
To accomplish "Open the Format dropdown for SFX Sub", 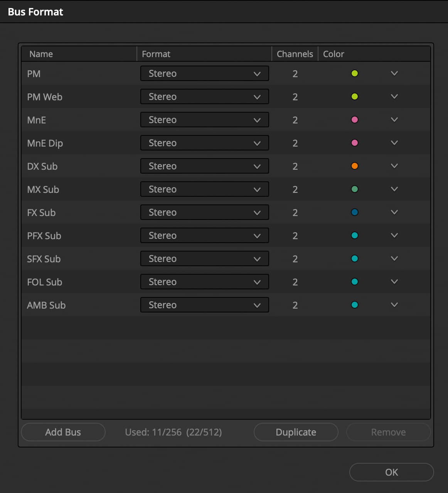I will [204, 258].
